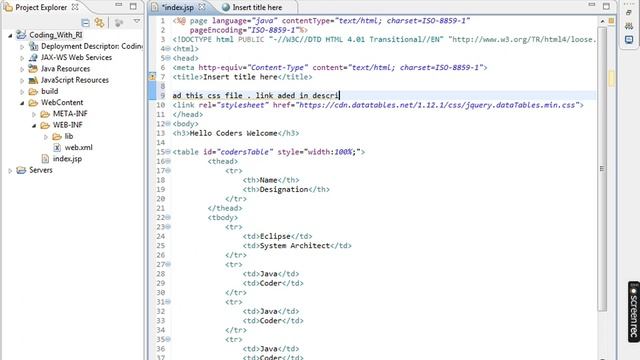
Task: Click the WEB-INF folder icon
Action: click(x=45, y=125)
